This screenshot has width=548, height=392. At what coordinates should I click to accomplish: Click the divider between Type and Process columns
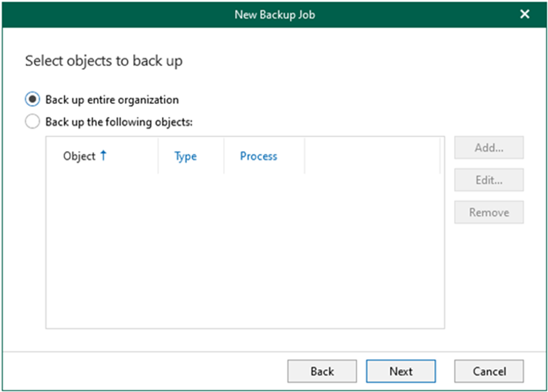point(224,156)
